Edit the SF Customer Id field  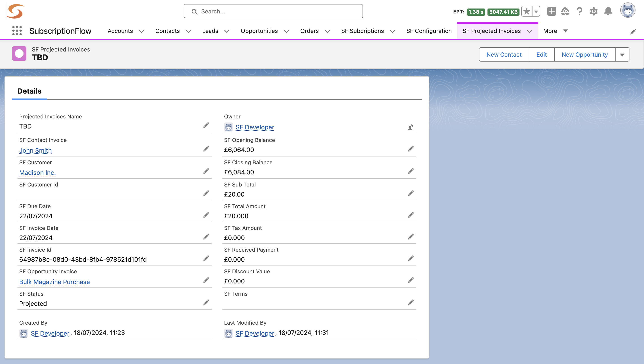(x=206, y=193)
